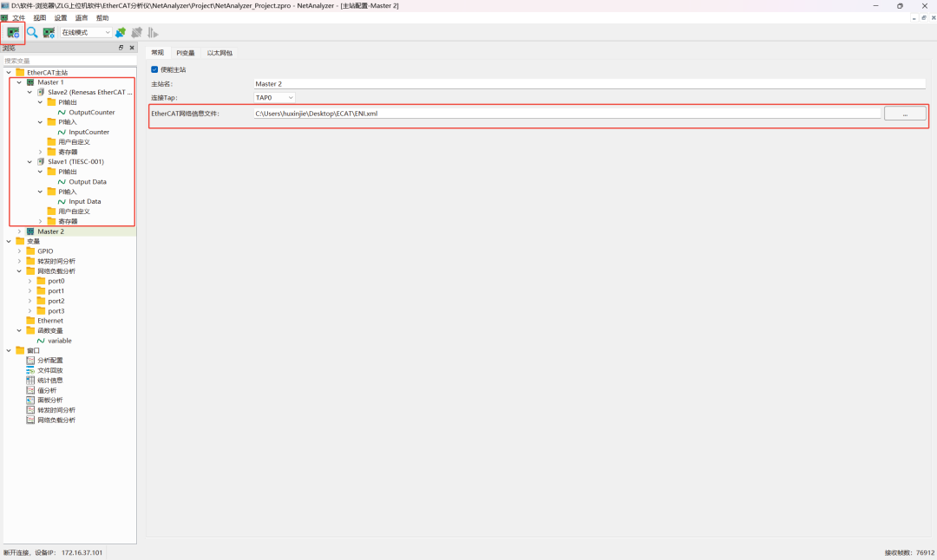Open the 语言 menu
This screenshot has height=560, width=937.
(x=82, y=18)
